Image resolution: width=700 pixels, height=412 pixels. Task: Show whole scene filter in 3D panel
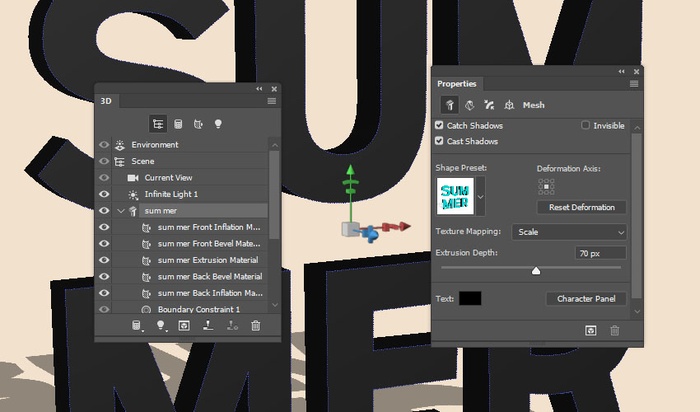tap(158, 124)
